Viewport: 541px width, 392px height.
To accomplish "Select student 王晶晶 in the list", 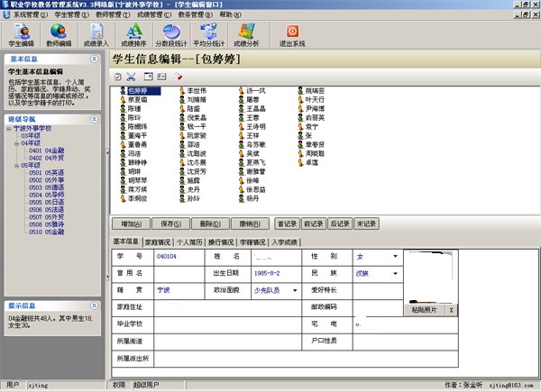I will (x=252, y=109).
